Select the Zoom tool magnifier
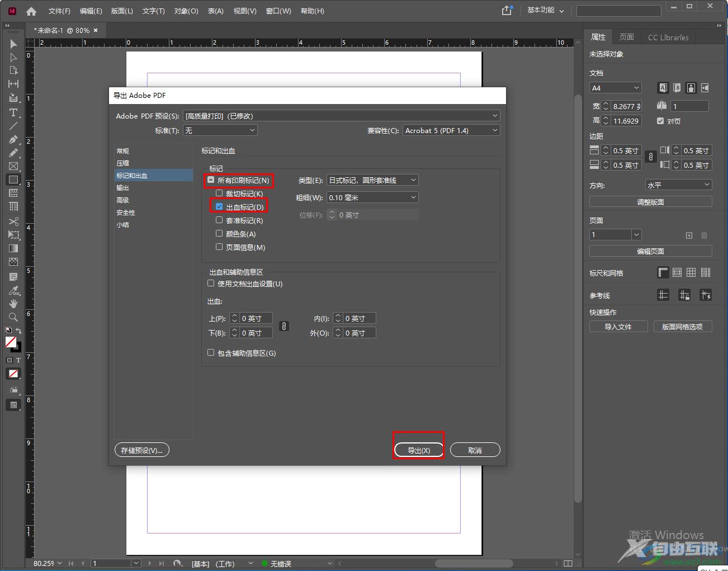This screenshot has height=571, width=728. pos(13,317)
